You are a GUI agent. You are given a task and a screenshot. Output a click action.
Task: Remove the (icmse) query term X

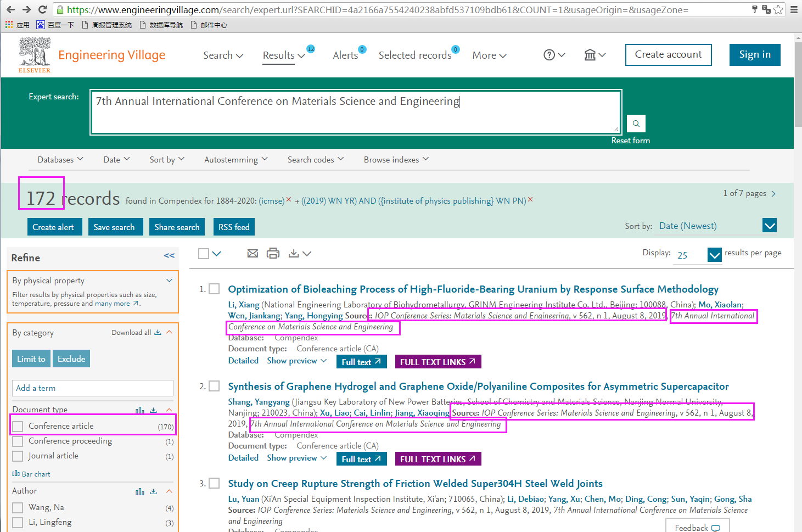[x=289, y=200]
